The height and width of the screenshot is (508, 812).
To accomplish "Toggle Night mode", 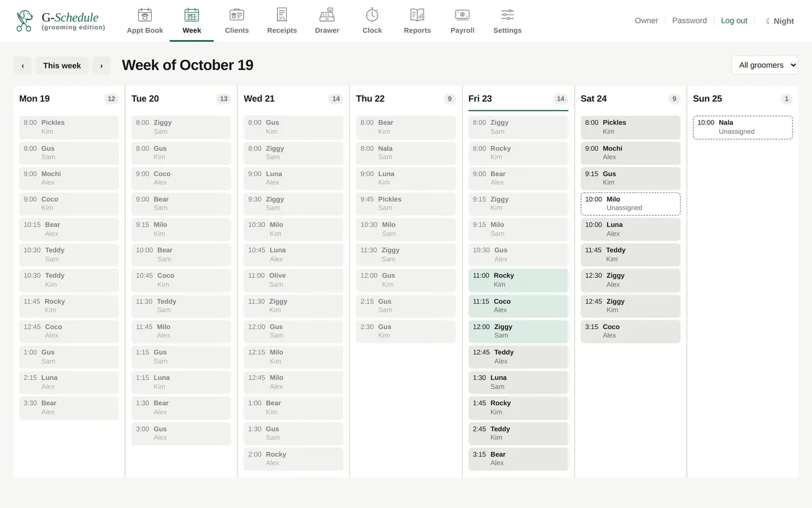I will pos(780,21).
